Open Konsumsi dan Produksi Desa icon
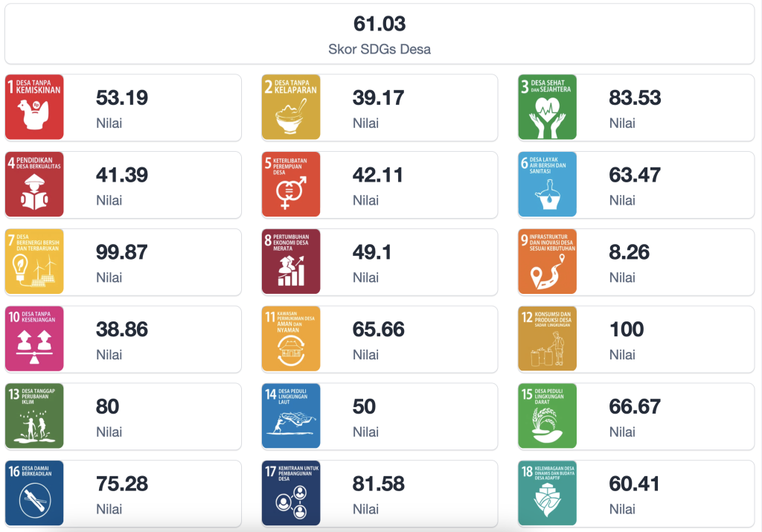This screenshot has height=532, width=762. tap(548, 339)
